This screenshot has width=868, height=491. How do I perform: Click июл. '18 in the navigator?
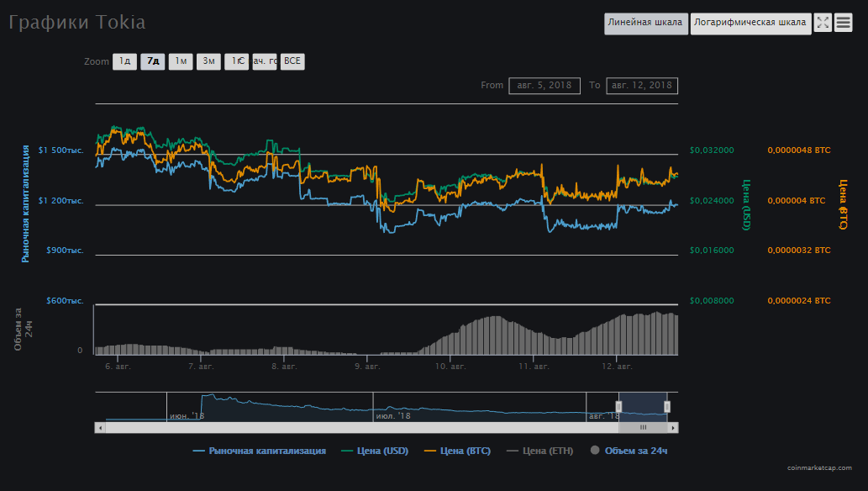[393, 416]
